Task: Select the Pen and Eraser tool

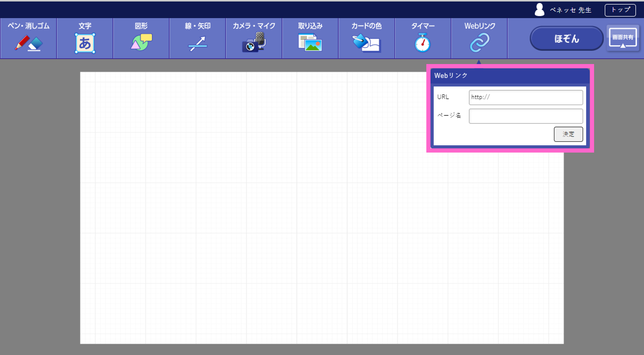Action: (x=28, y=39)
